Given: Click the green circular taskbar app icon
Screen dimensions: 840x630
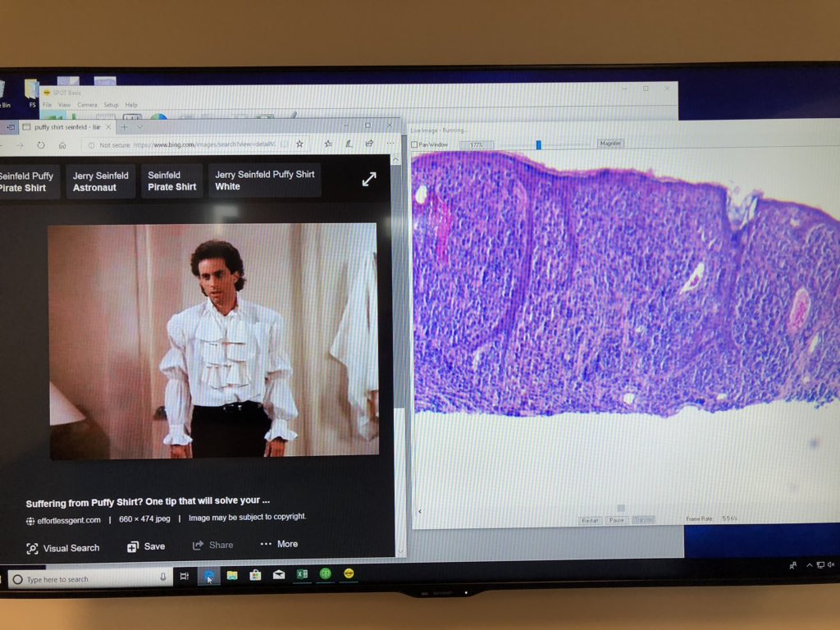Looking at the screenshot, I should pyautogui.click(x=325, y=573).
